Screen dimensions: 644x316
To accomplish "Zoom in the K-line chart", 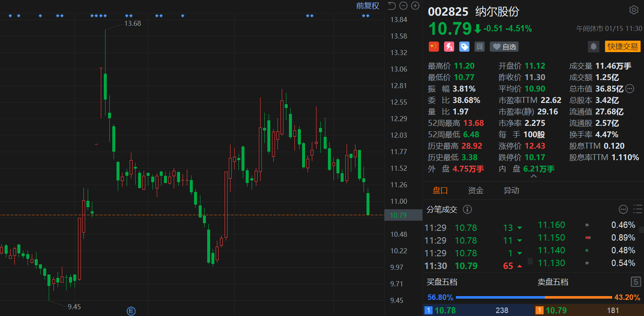I will (415, 6).
